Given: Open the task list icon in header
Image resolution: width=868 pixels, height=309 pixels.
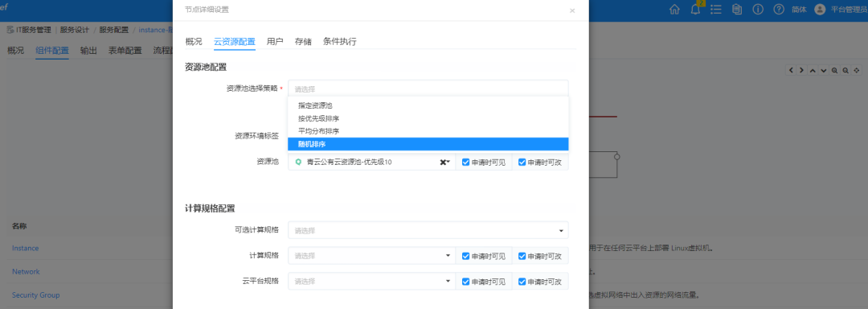Looking at the screenshot, I should pyautogui.click(x=716, y=10).
